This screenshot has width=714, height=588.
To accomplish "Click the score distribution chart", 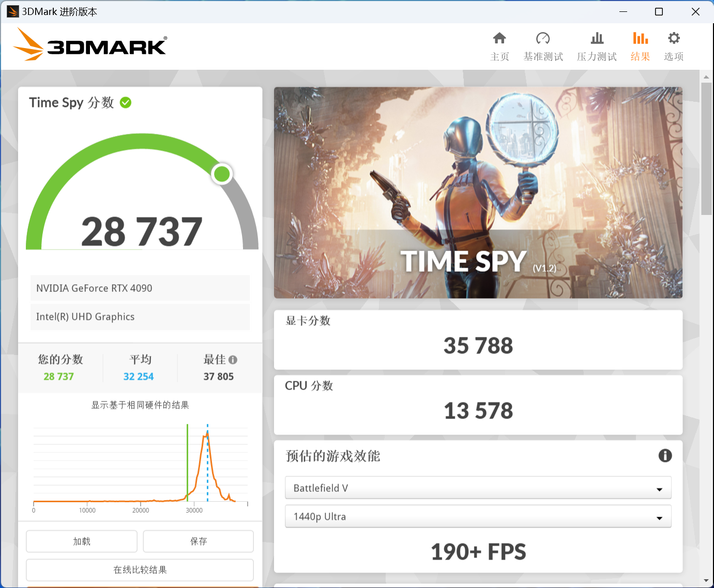I will 140,465.
